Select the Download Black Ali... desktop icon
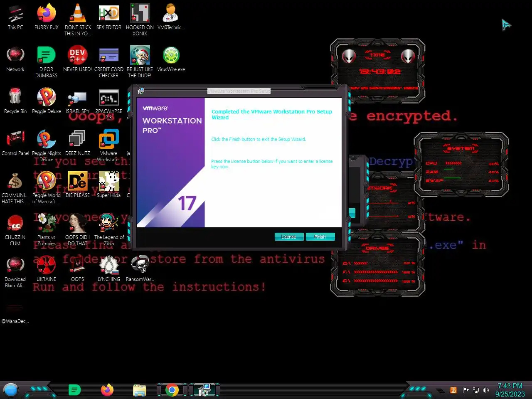 (x=15, y=271)
